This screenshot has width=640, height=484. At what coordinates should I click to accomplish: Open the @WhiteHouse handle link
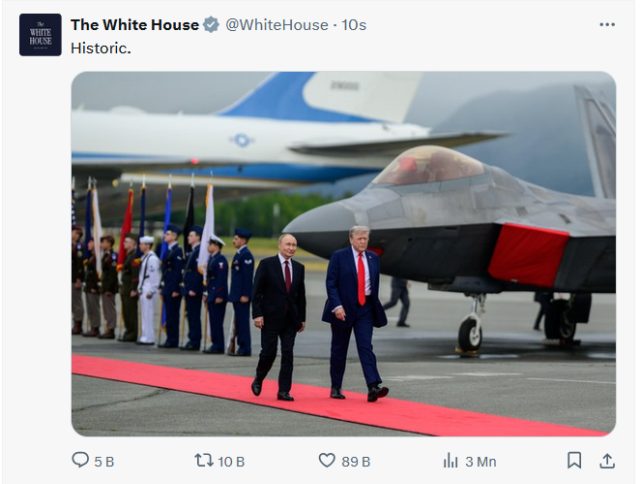point(277,25)
